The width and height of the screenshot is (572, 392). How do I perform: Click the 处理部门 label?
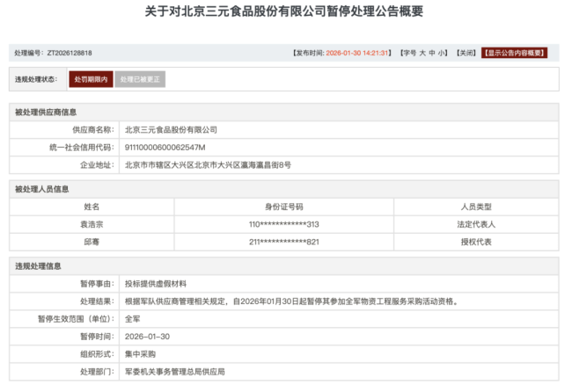97,372
